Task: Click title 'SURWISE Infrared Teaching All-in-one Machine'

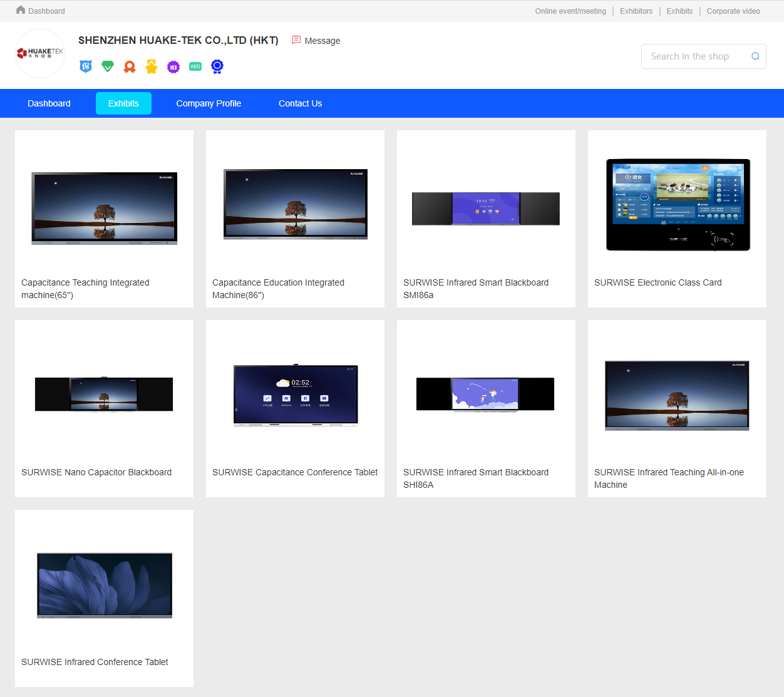Action: click(x=669, y=478)
